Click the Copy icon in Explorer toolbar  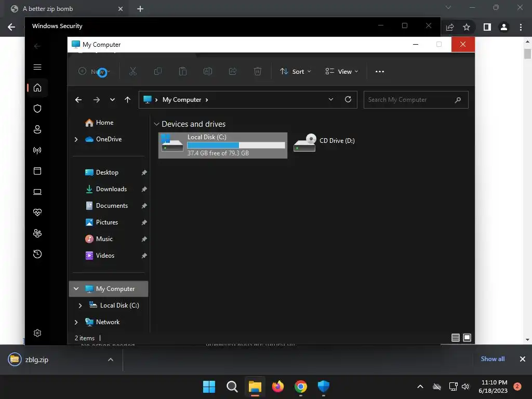click(x=158, y=71)
